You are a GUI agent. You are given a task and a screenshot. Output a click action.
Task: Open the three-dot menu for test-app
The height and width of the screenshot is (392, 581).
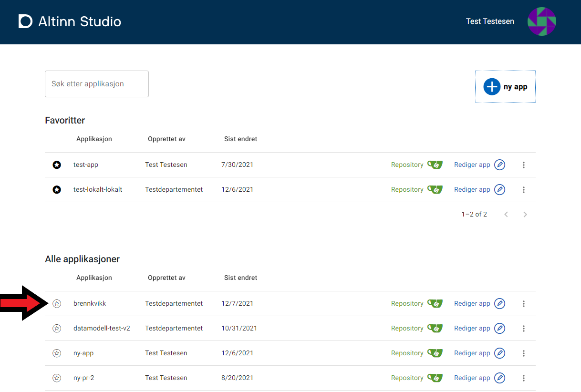tap(523, 165)
